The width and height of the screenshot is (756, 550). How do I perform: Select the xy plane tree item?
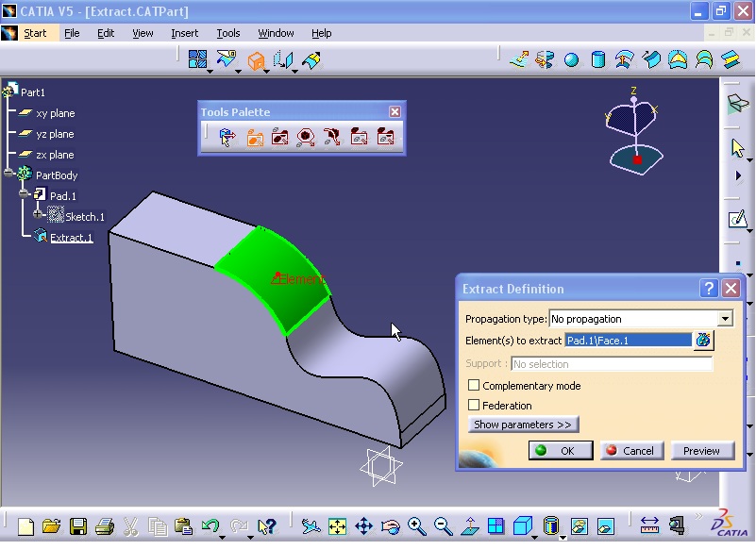pos(56,113)
